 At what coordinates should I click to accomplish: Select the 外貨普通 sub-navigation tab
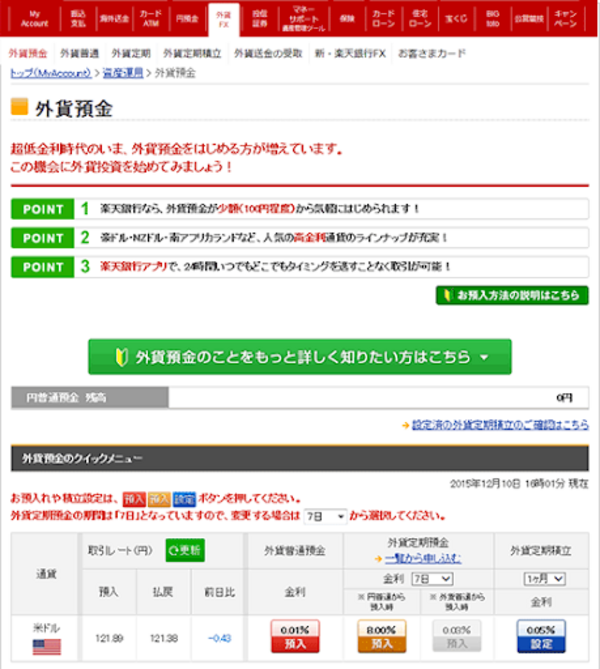pyautogui.click(x=80, y=52)
